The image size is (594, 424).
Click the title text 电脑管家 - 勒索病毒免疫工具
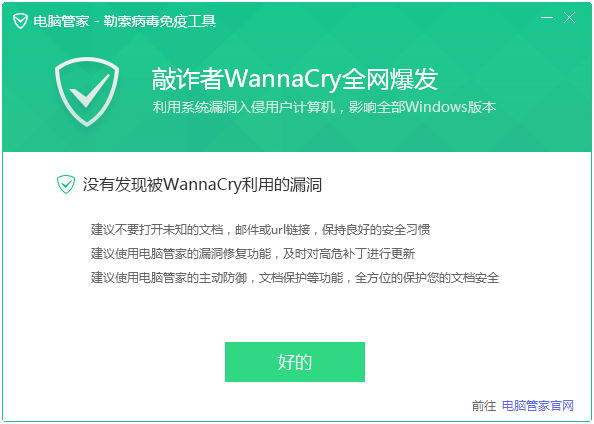pos(125,21)
